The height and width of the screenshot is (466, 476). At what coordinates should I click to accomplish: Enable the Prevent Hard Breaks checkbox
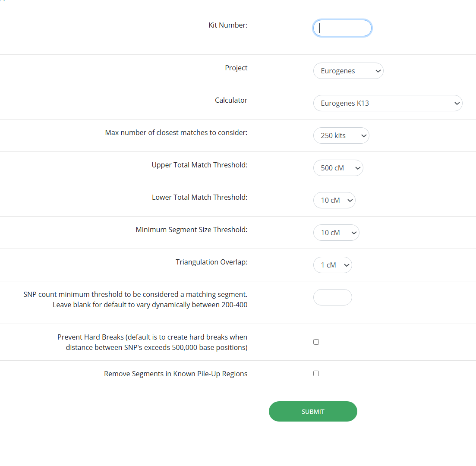[x=316, y=342]
